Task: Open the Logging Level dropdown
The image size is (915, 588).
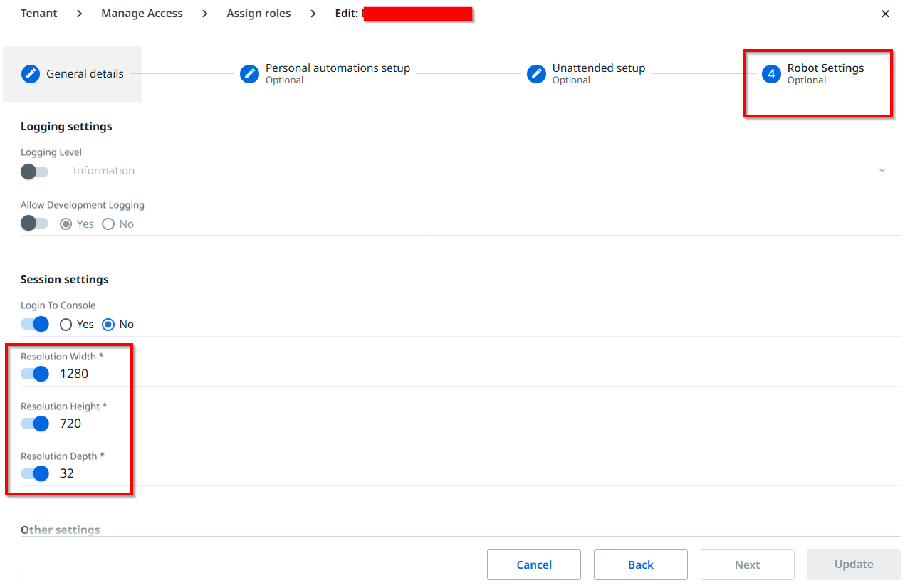Action: tap(882, 170)
